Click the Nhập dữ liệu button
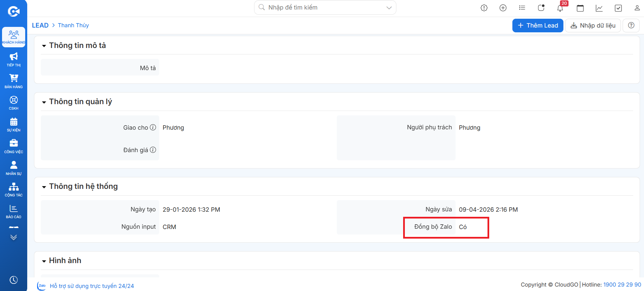Screen dimensions: 644x291 click(x=593, y=26)
